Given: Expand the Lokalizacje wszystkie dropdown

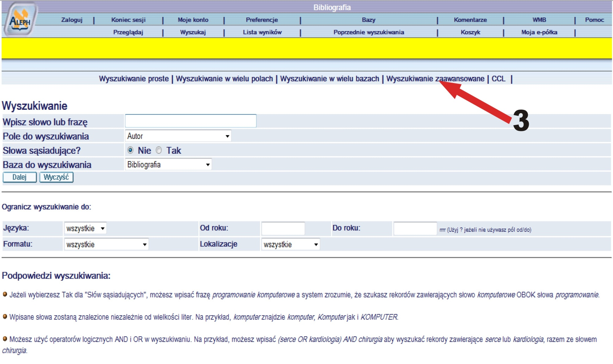Looking at the screenshot, I should 290,244.
